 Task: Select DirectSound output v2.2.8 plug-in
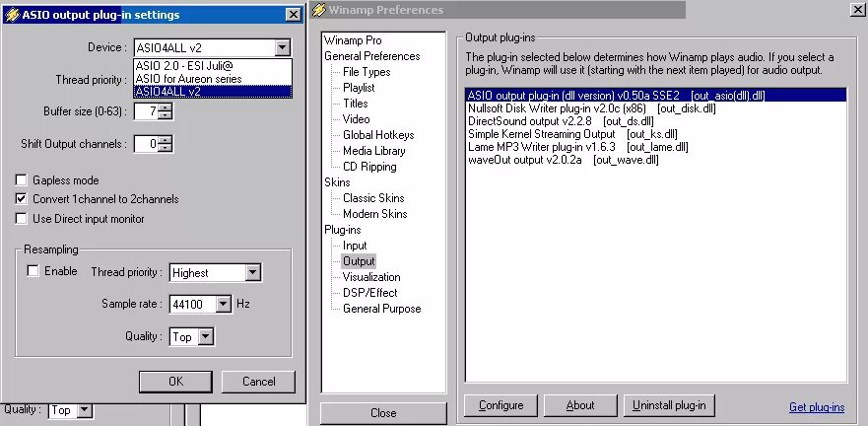(656, 121)
